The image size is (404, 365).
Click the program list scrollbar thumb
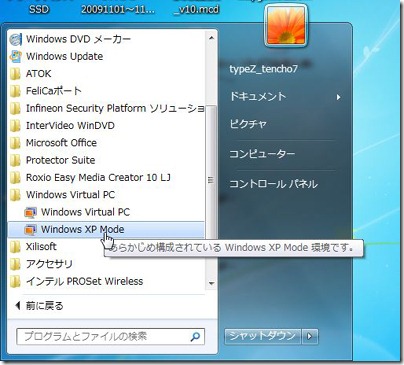click(211, 179)
